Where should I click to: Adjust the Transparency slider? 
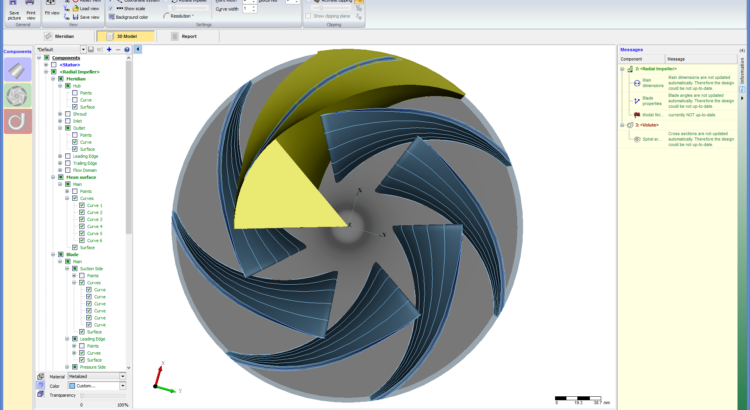pyautogui.click(x=103, y=395)
